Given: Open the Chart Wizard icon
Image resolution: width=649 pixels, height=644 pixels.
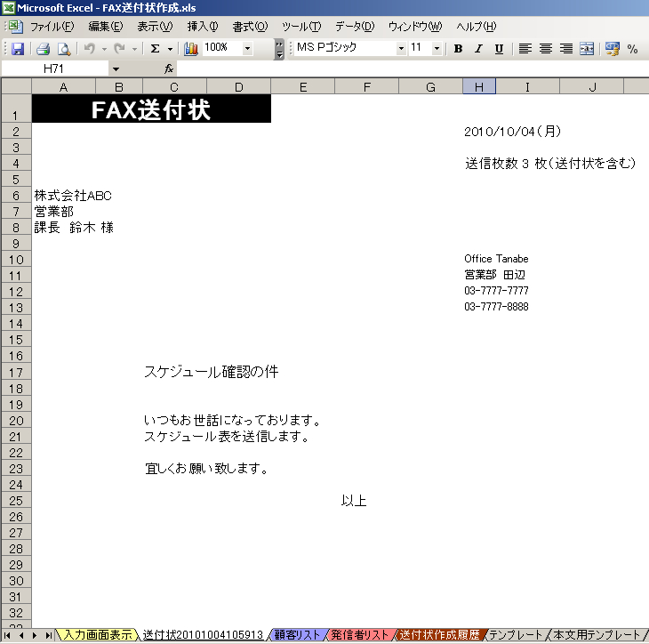Looking at the screenshot, I should point(191,48).
